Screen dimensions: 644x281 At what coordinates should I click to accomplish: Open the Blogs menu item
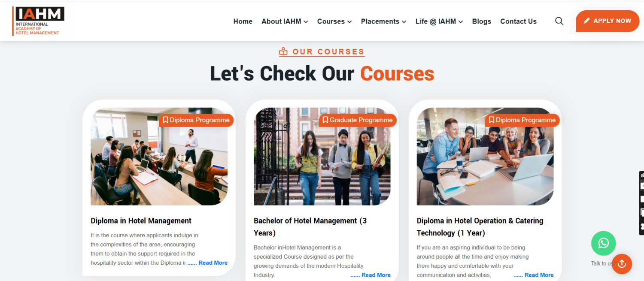(x=482, y=21)
